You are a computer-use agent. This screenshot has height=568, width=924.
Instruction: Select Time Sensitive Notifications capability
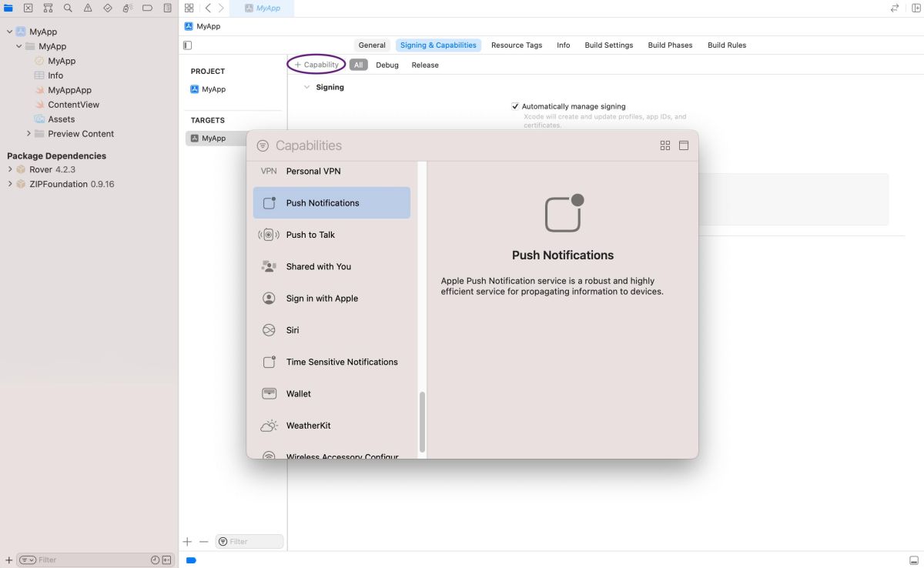pos(332,362)
